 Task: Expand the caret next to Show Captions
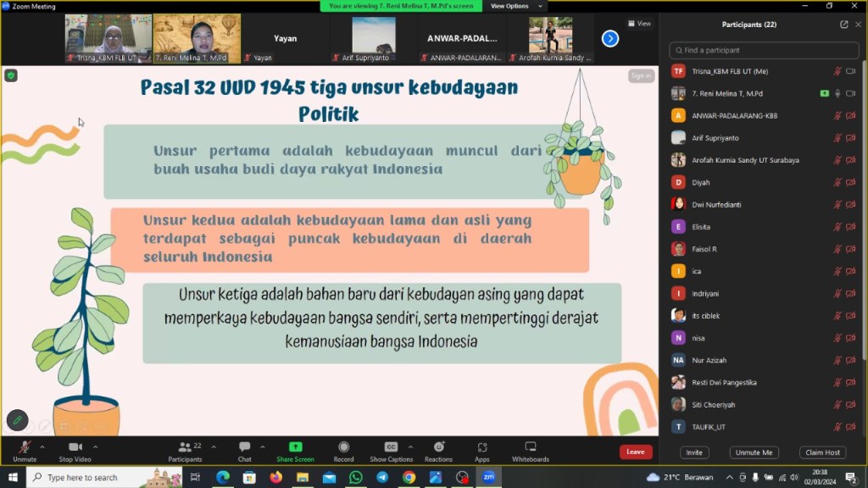pos(410,446)
